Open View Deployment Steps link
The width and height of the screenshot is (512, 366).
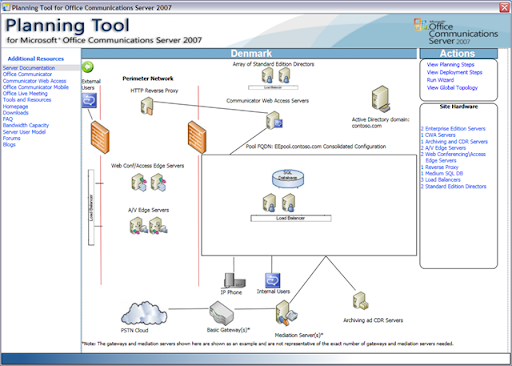tap(454, 72)
